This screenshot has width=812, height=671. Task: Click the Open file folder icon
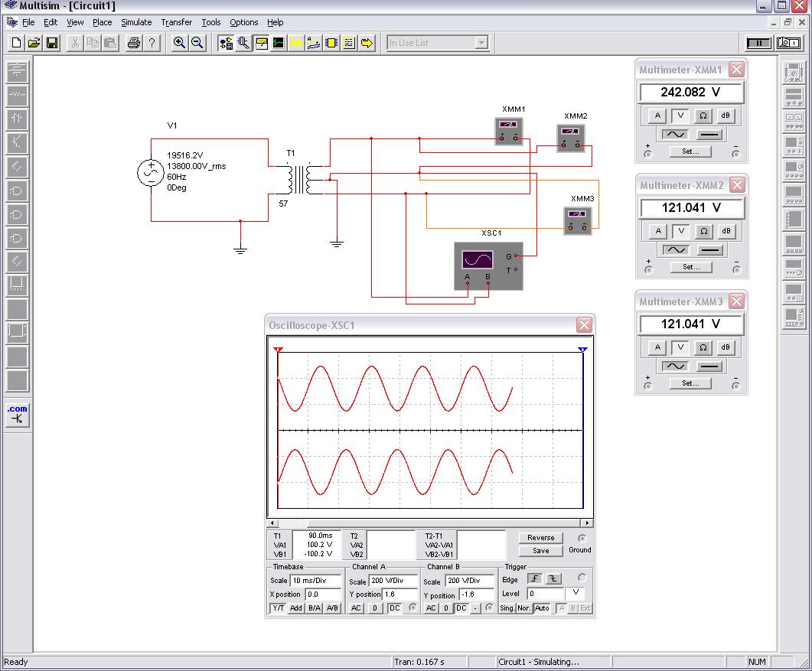coord(34,43)
